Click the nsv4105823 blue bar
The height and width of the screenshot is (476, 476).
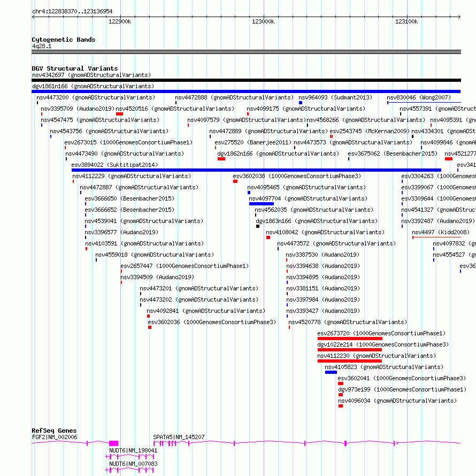coord(331,372)
